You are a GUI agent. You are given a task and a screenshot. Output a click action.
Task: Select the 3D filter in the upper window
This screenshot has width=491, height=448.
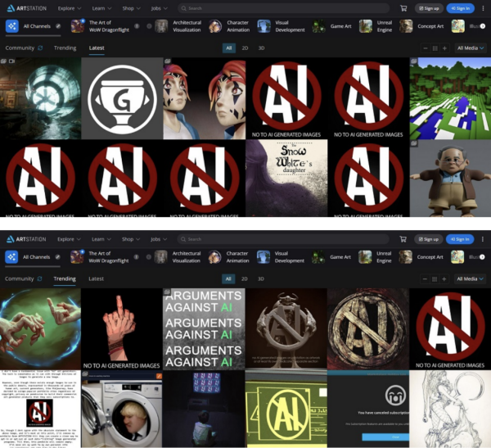pyautogui.click(x=261, y=48)
